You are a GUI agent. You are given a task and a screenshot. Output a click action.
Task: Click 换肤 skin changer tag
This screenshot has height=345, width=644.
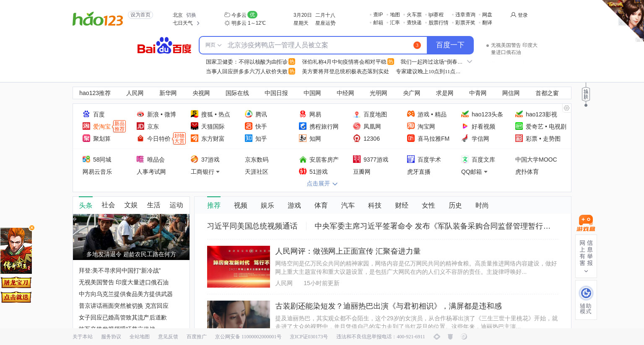(x=586, y=94)
